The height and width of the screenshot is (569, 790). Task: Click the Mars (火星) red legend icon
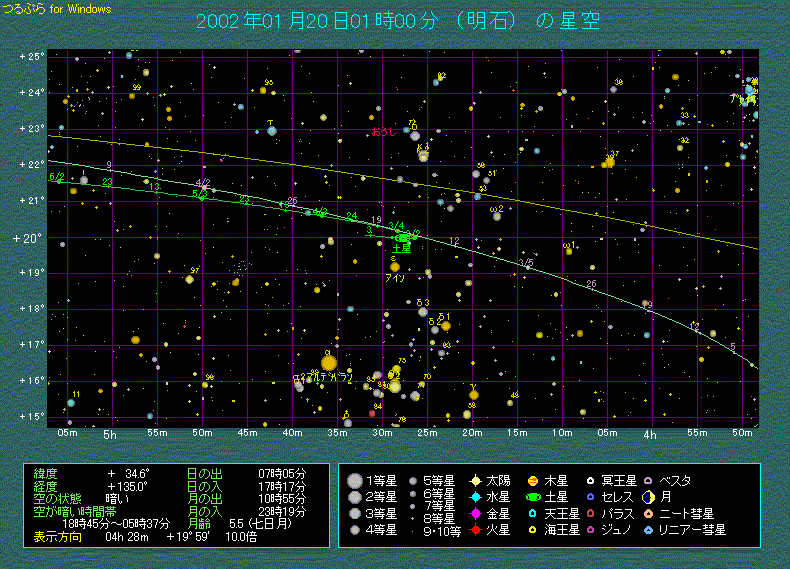pos(477,529)
